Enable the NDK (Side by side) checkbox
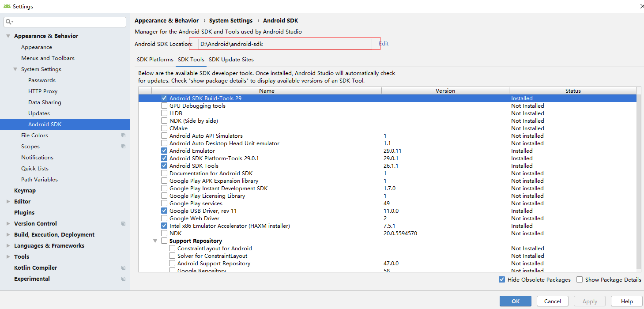The width and height of the screenshot is (644, 309). 164,121
